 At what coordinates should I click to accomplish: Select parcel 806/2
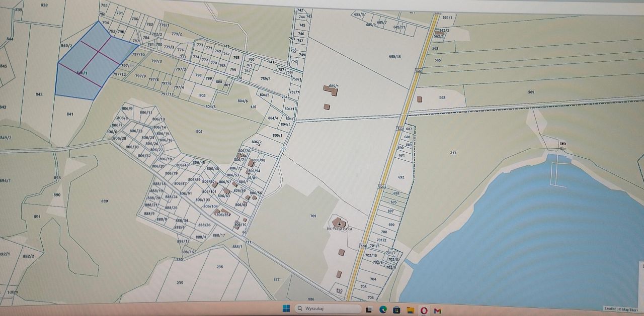click(256, 142)
